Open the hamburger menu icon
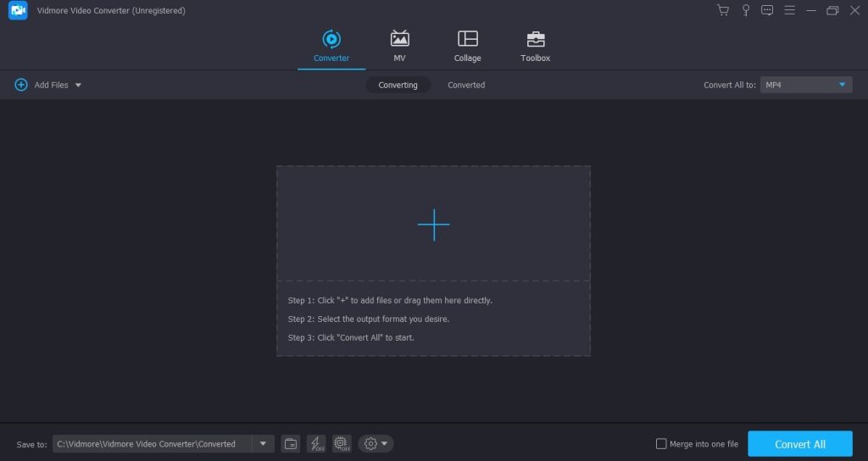 pos(789,10)
